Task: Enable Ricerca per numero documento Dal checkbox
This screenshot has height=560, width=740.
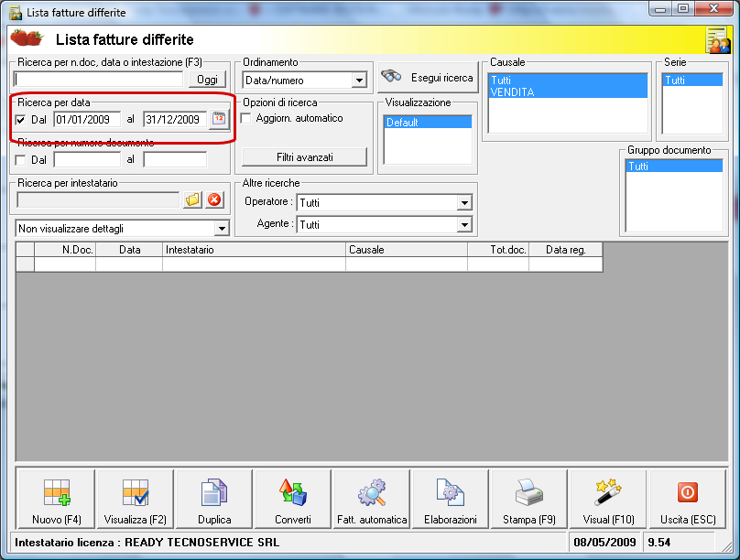Action: point(20,160)
